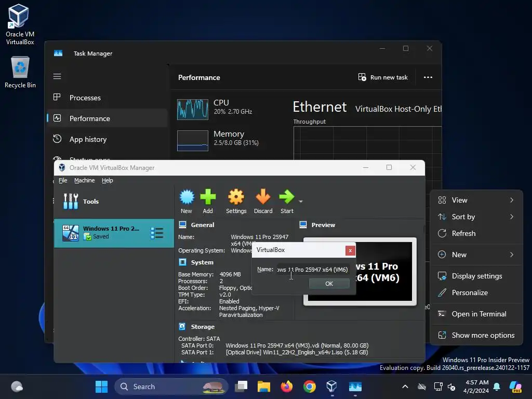Click the Preview section header
Screen dimensions: 532x399
click(323, 225)
